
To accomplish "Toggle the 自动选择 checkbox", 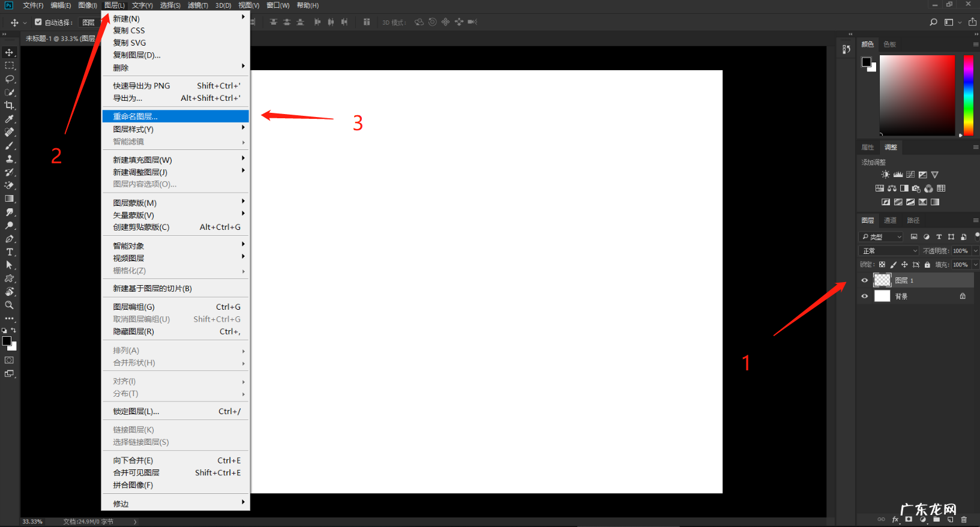I will pyautogui.click(x=38, y=22).
